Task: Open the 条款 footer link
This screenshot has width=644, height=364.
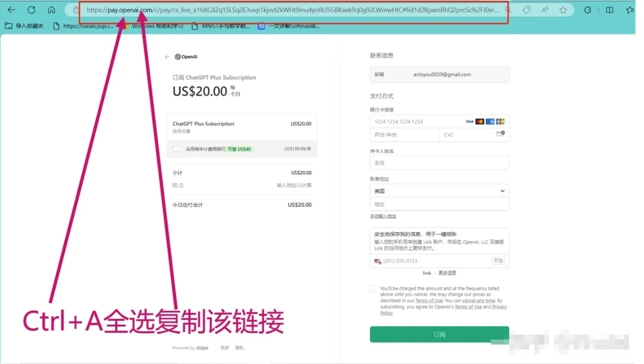Action: tap(225, 348)
